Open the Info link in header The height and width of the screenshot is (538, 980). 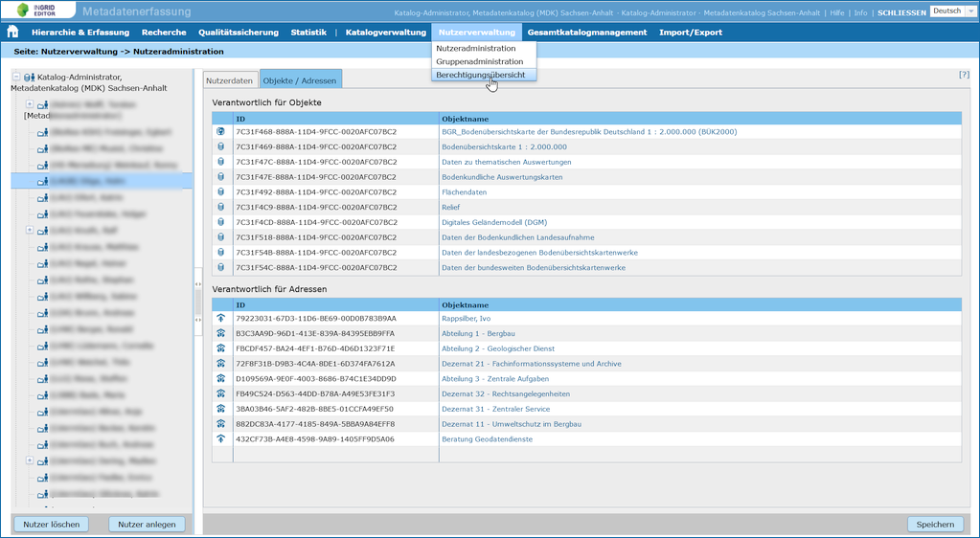click(860, 12)
